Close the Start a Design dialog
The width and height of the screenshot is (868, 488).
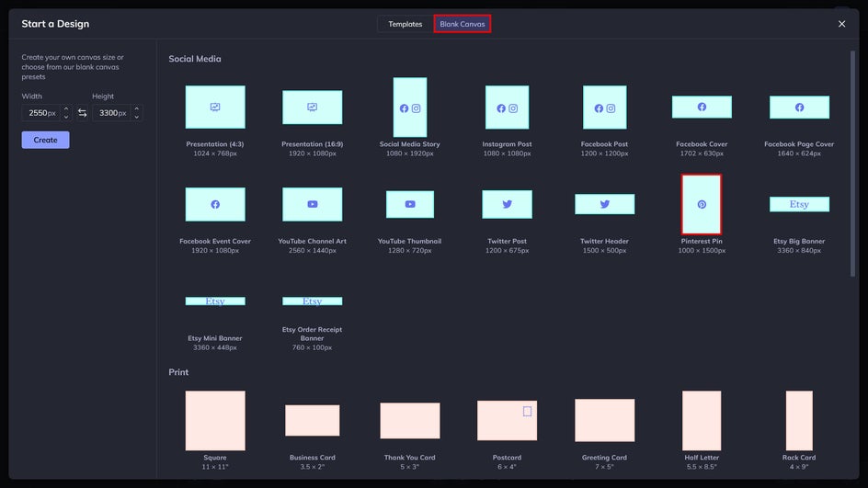pyautogui.click(x=841, y=24)
